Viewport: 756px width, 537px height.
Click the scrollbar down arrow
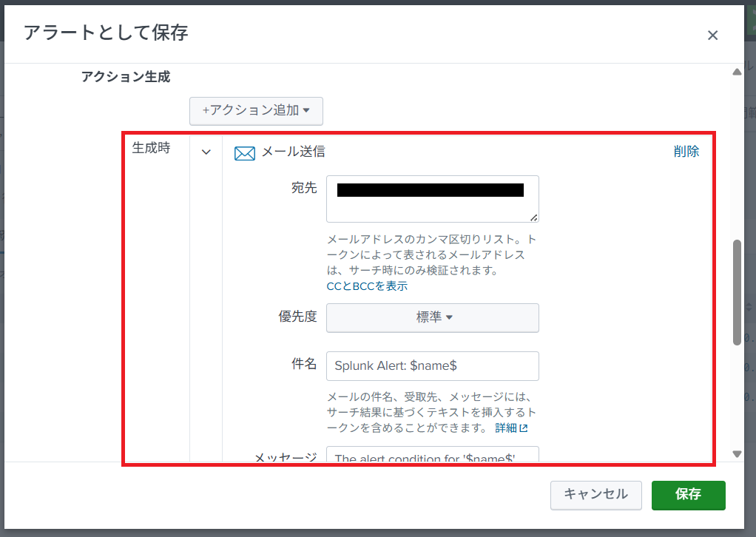[736, 453]
